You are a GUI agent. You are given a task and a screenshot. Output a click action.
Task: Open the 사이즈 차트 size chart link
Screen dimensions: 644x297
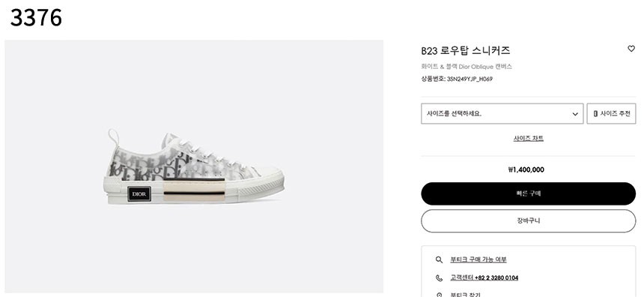tap(528, 138)
